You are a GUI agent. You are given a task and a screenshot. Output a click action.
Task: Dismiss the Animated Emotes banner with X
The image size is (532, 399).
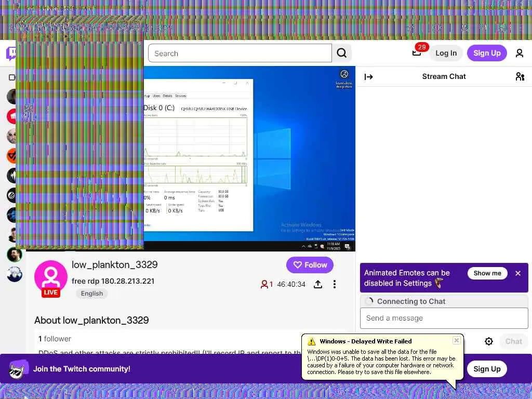point(518,273)
